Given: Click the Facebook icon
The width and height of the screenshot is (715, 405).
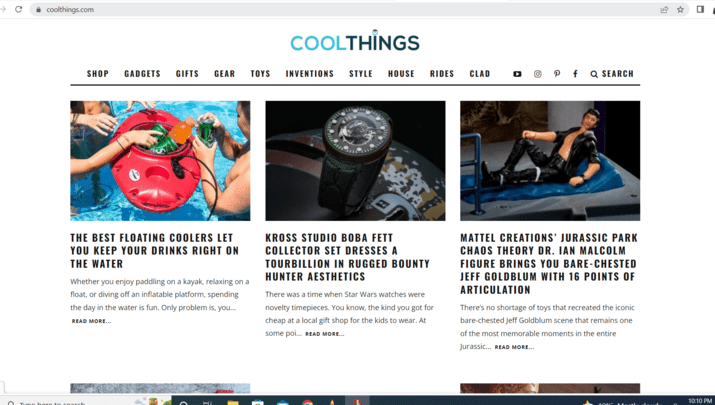Looking at the screenshot, I should [575, 74].
